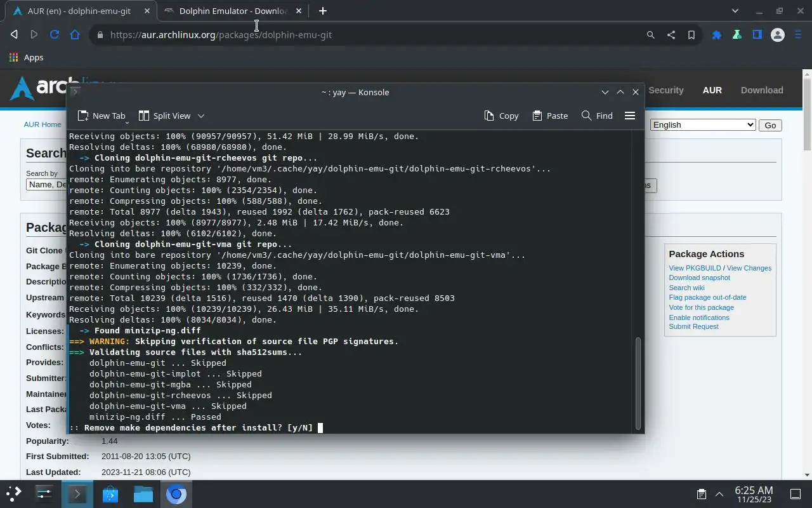812x508 pixels.
Task: Click the terminal y/N prompt line
Action: (x=196, y=427)
